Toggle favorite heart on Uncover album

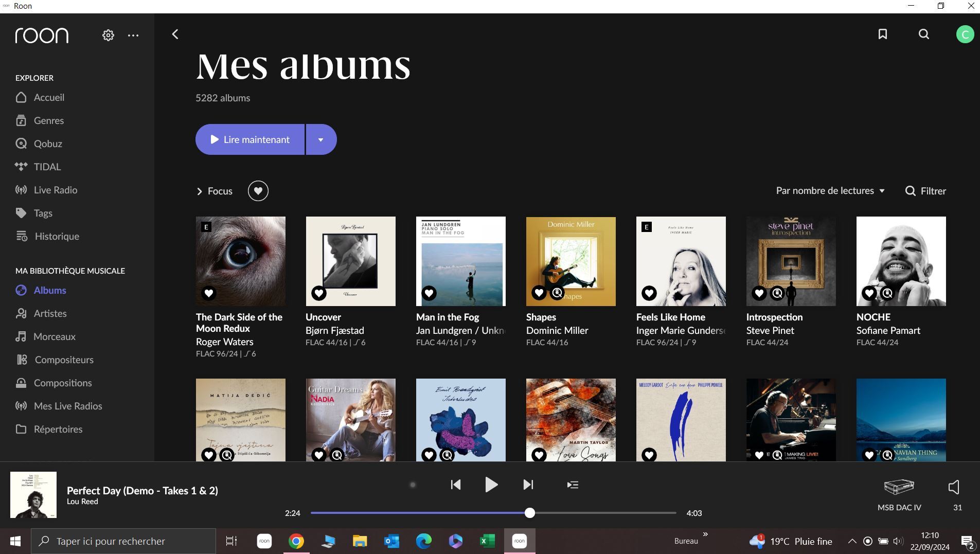click(x=319, y=293)
